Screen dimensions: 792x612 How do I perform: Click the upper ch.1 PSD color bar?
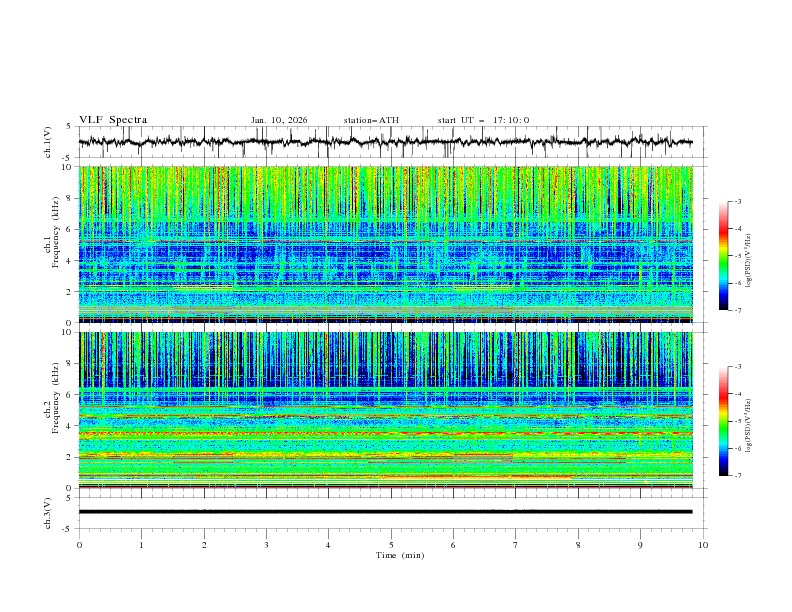723,255
